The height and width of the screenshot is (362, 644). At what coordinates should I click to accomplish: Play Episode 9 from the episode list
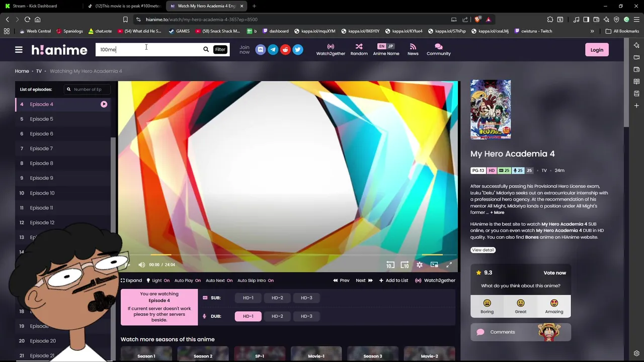[x=63, y=178]
